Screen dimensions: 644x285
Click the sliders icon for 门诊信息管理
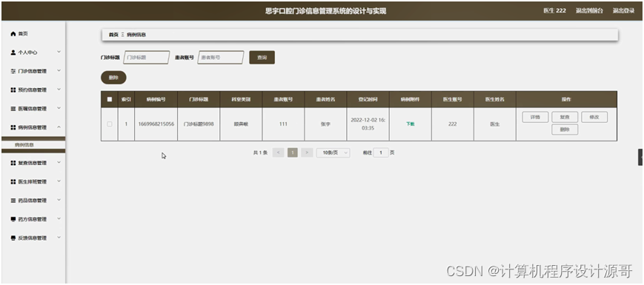coord(13,71)
